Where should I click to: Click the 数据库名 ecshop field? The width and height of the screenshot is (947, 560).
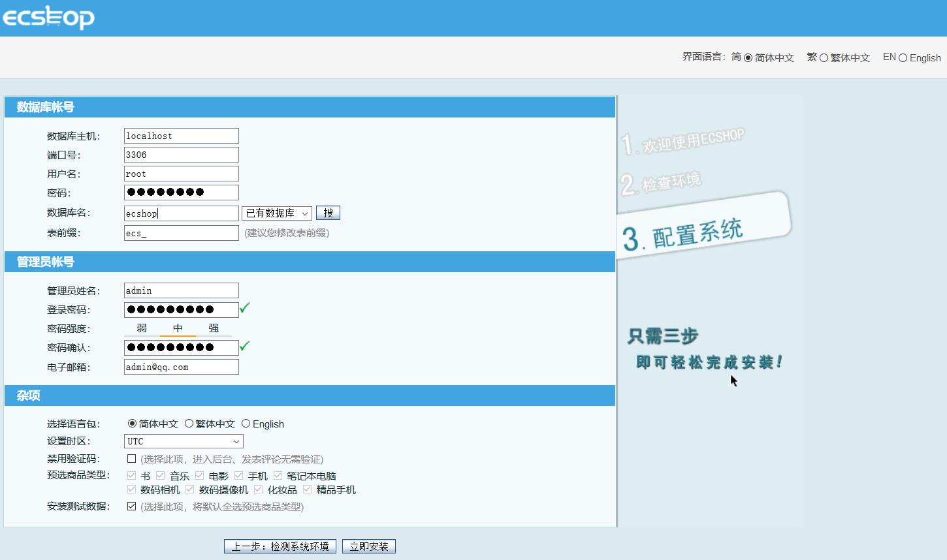[x=182, y=213]
